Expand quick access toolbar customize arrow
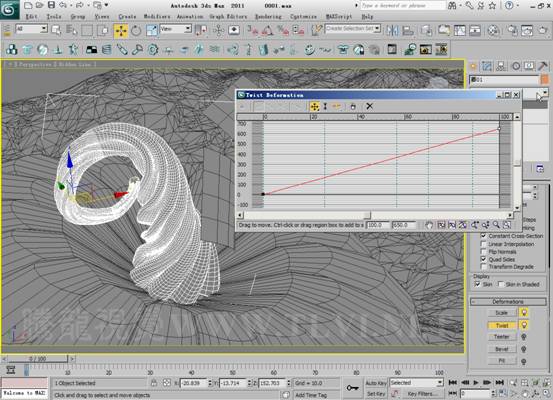 pos(107,5)
